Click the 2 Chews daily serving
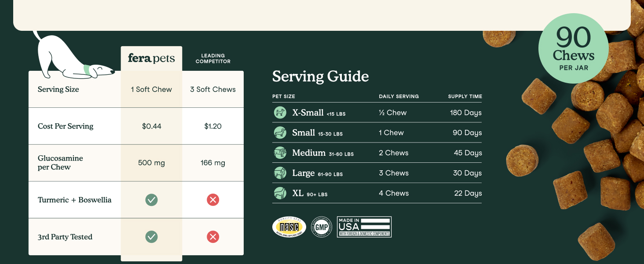This screenshot has height=264, width=644. click(x=394, y=153)
